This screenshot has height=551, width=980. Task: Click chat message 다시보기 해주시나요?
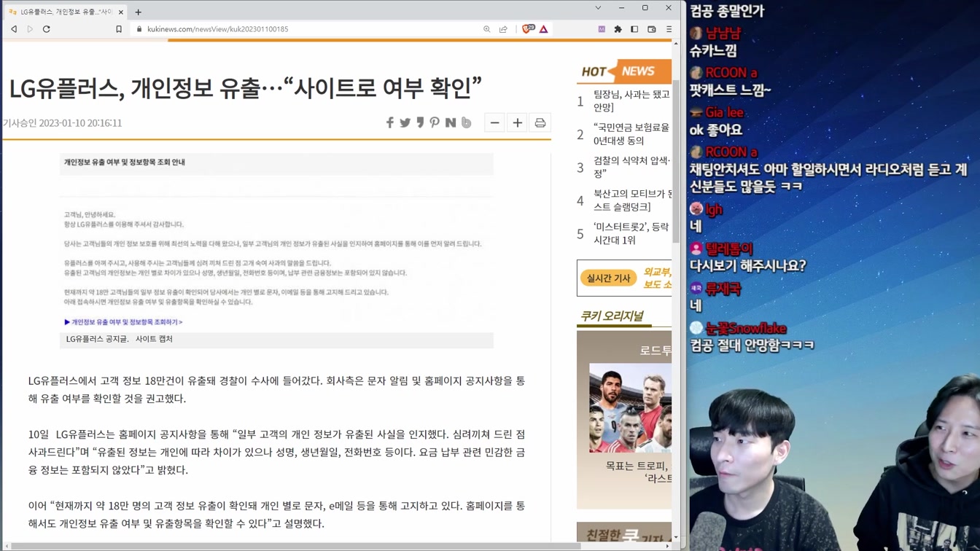pyautogui.click(x=748, y=266)
